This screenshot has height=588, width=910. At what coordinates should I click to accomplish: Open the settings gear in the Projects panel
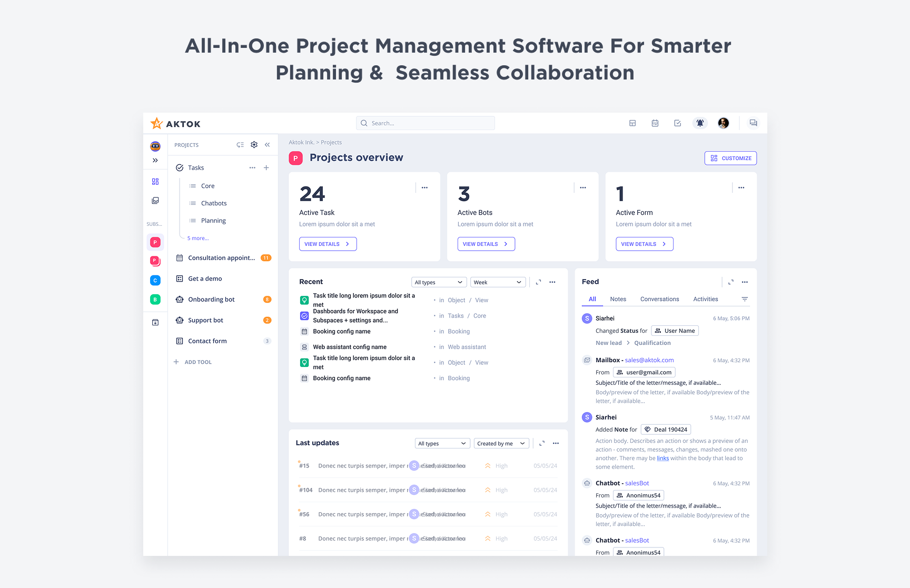254,144
